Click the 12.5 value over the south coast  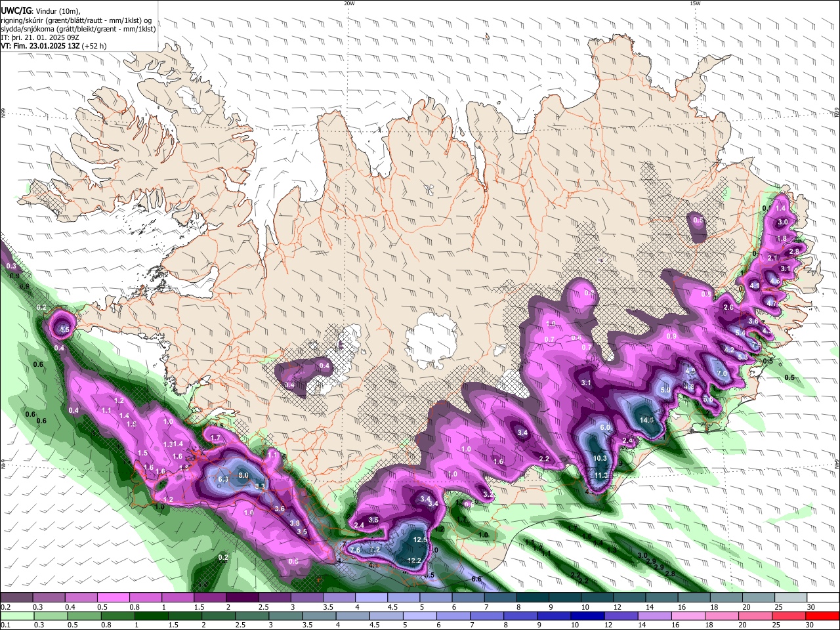[421, 539]
